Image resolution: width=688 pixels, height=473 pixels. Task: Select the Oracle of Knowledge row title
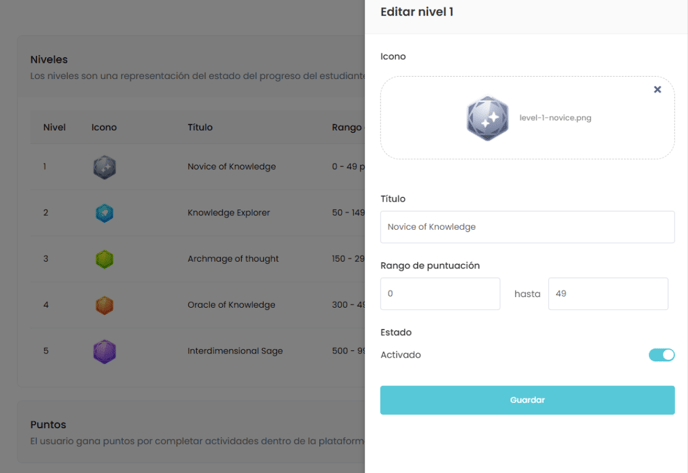(231, 305)
